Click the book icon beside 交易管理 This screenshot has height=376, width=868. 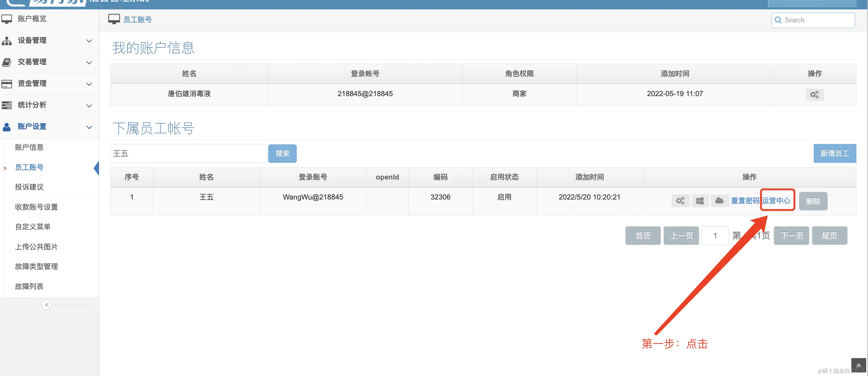coord(7,62)
